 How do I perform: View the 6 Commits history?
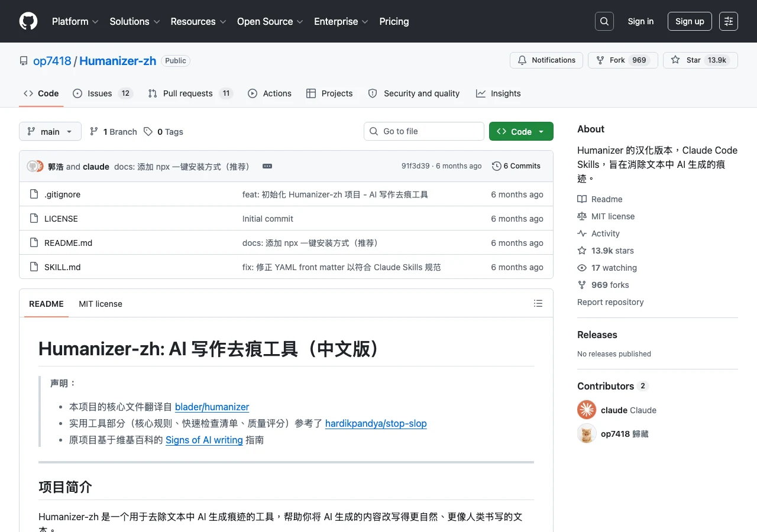tap(516, 166)
